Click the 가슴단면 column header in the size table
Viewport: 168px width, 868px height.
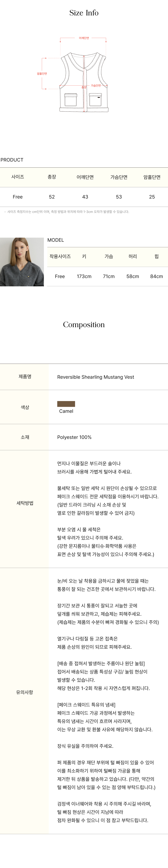(x=119, y=177)
